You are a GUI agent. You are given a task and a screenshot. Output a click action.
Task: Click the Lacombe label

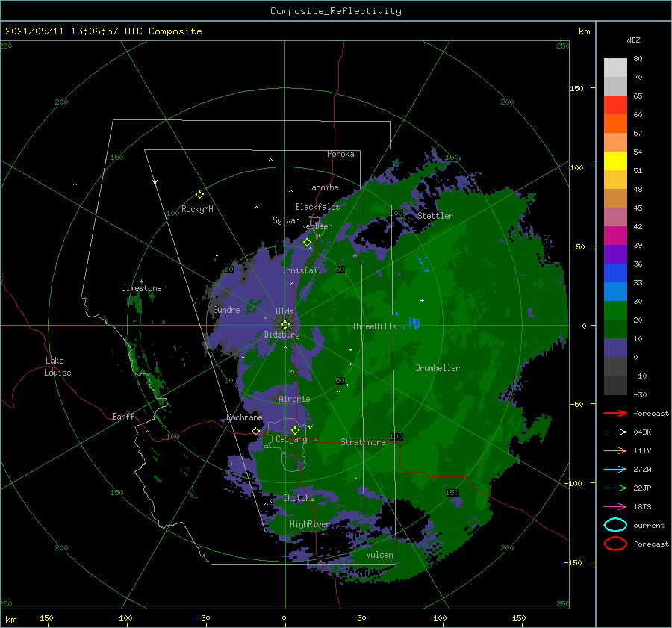click(323, 187)
